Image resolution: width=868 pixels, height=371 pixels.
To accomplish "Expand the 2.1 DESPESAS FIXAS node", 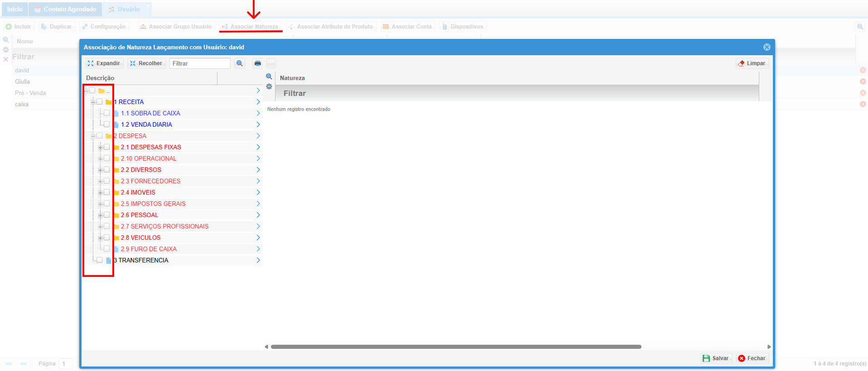I will 100,147.
